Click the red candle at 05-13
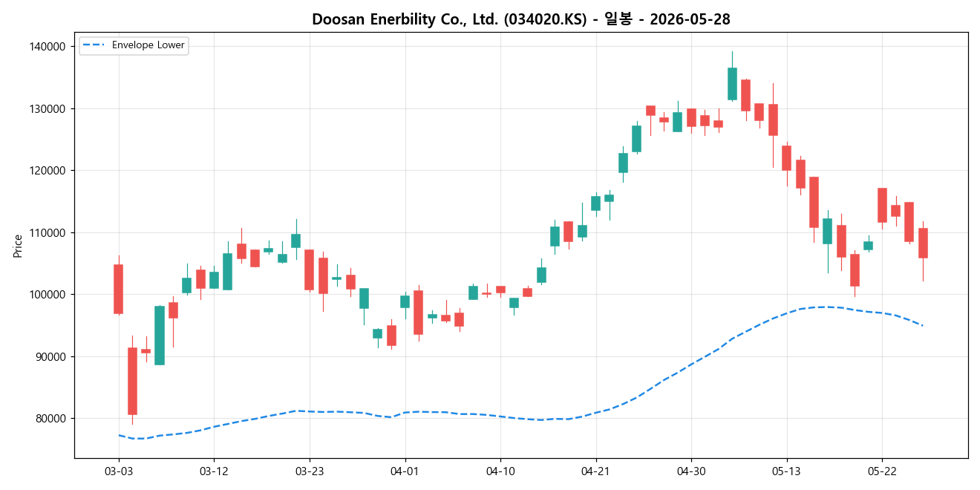This screenshot has width=980, height=490. (x=786, y=158)
